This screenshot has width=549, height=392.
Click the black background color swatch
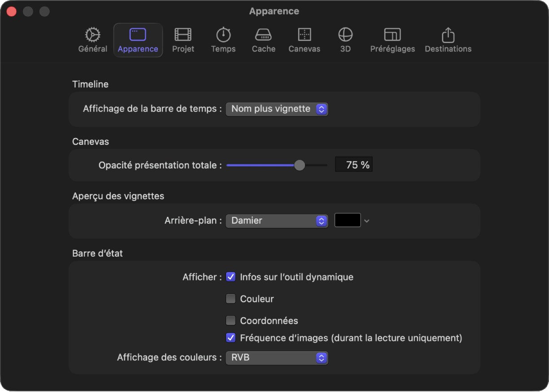pos(348,220)
